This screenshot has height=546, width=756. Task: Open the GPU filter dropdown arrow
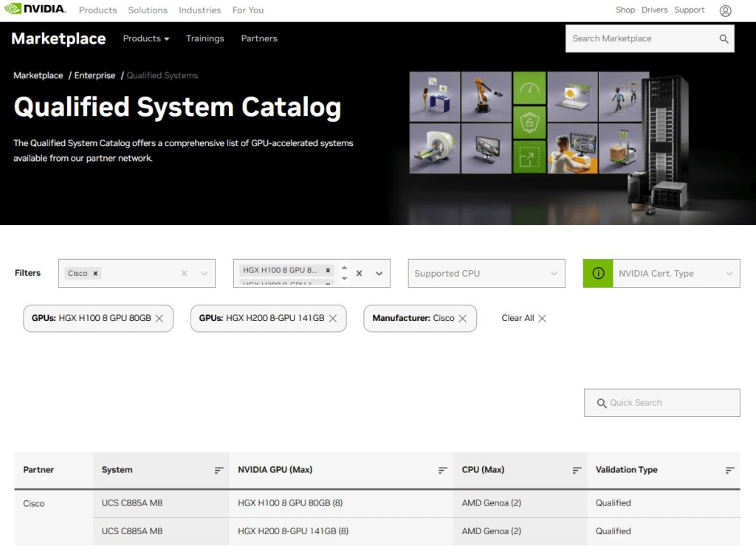379,273
